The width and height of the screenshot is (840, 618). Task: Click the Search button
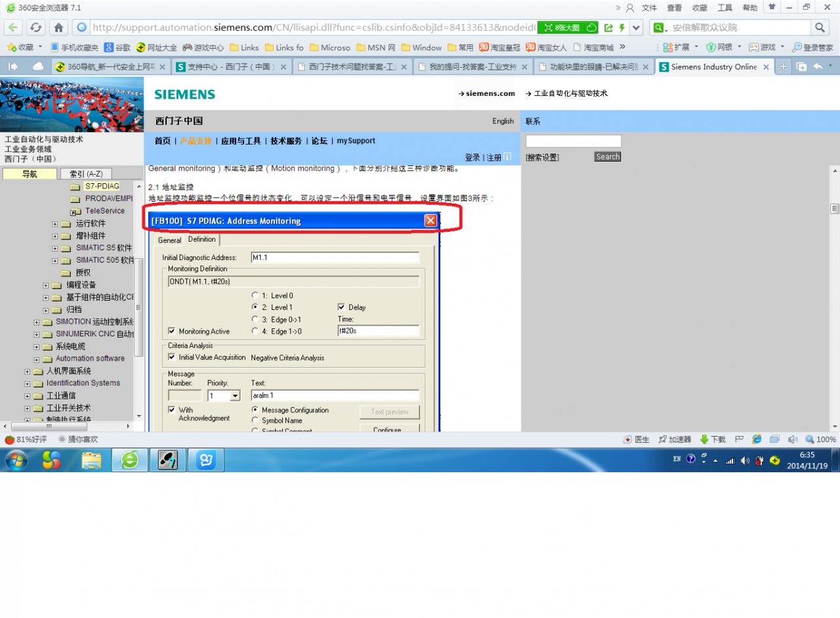point(608,156)
